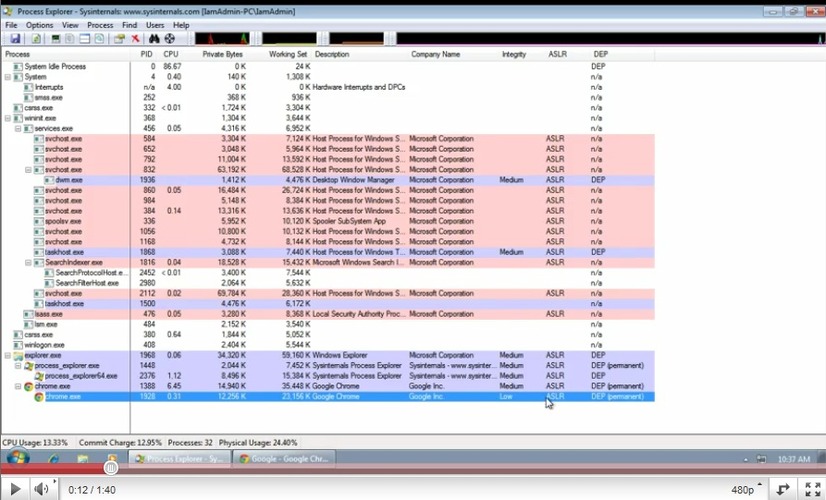This screenshot has height=500, width=826.
Task: Switch to Process Explorer taskbar button
Action: pyautogui.click(x=180, y=458)
